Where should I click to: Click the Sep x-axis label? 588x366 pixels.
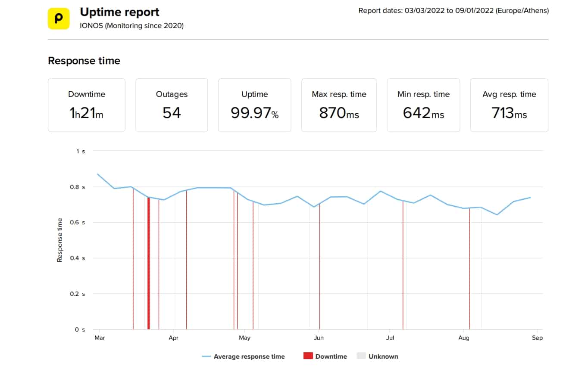click(537, 338)
